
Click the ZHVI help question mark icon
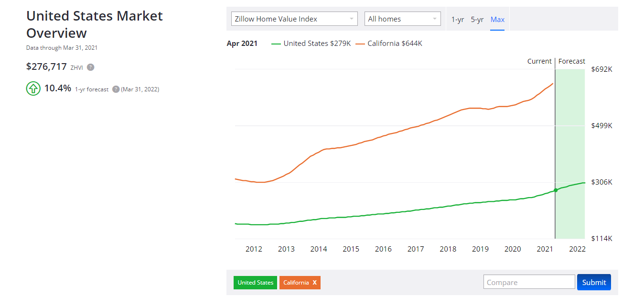(90, 67)
